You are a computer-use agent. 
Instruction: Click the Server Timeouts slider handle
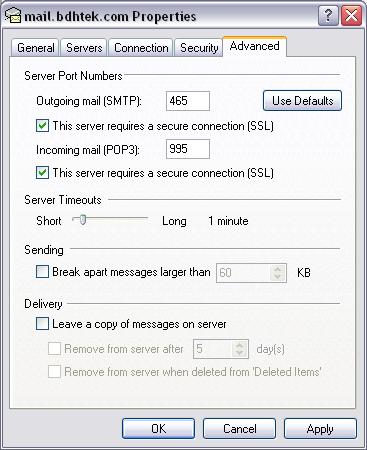click(82, 220)
